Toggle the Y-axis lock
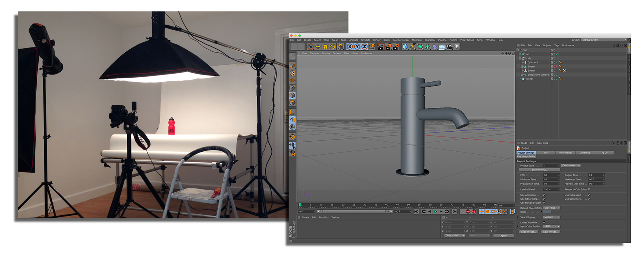The image size is (644, 260). [x=357, y=47]
